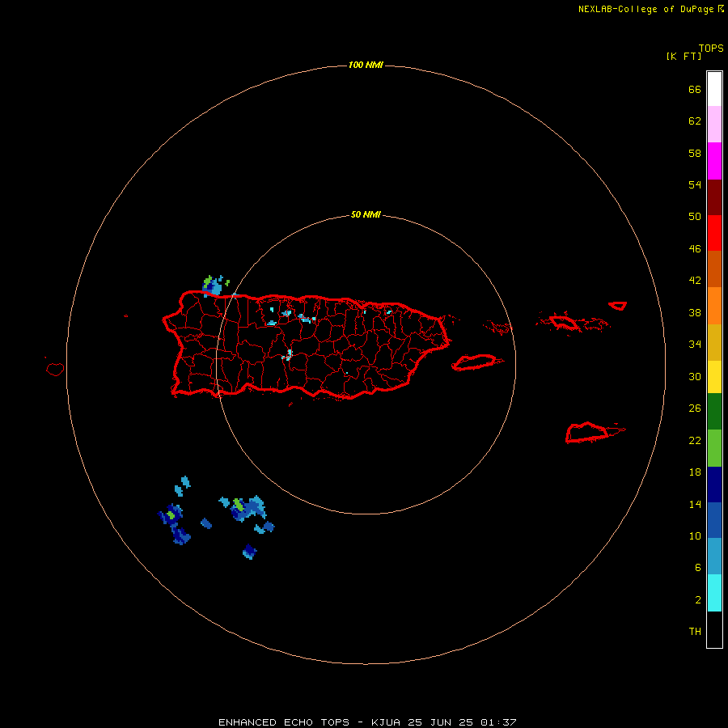Viewport: 728px width, 728px height.
Task: Select the 58 legend label
Action: point(695,153)
